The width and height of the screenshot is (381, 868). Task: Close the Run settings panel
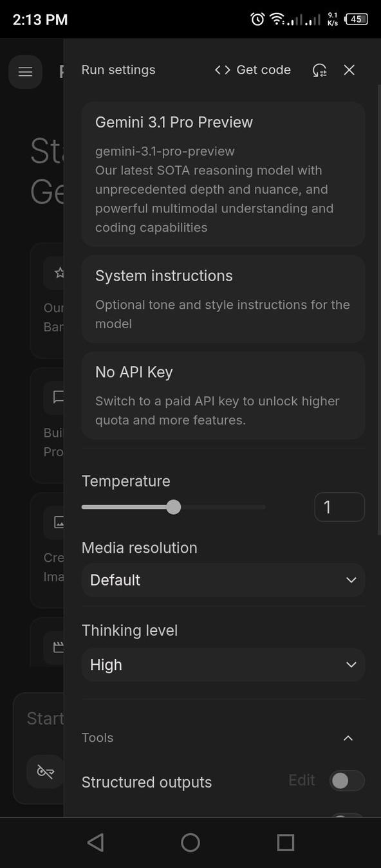coord(349,70)
